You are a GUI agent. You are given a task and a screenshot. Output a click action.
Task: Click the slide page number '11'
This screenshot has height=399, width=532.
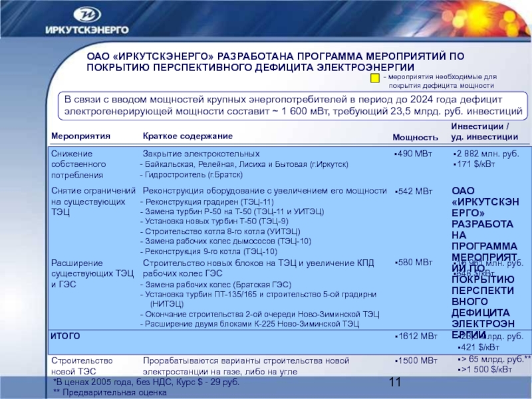pyautogui.click(x=395, y=382)
